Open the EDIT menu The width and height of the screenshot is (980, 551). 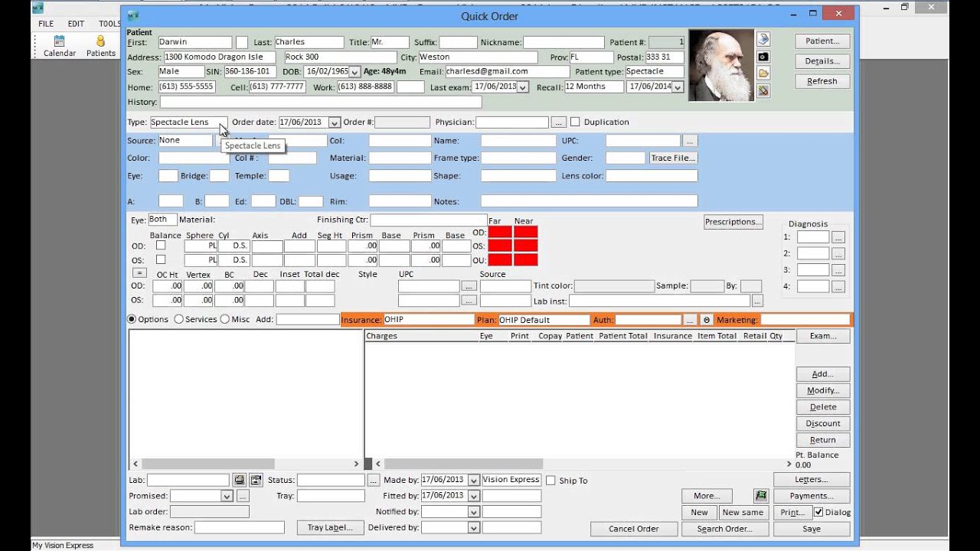pyautogui.click(x=76, y=24)
